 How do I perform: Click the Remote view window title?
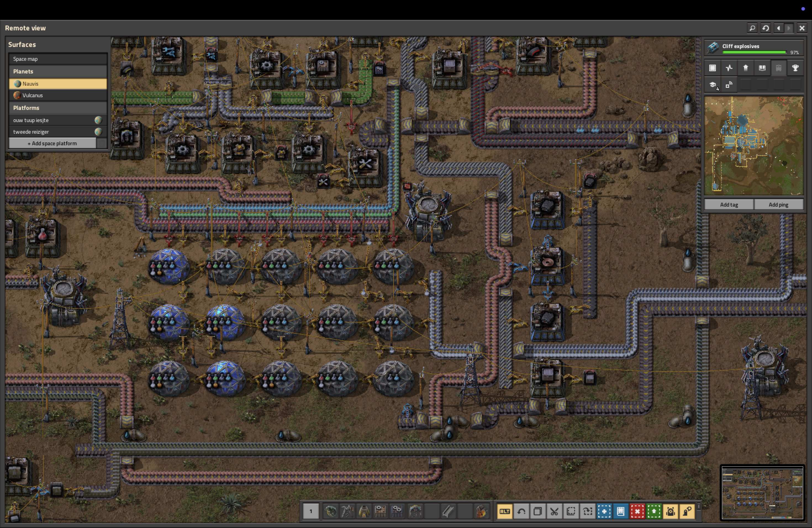pos(25,28)
